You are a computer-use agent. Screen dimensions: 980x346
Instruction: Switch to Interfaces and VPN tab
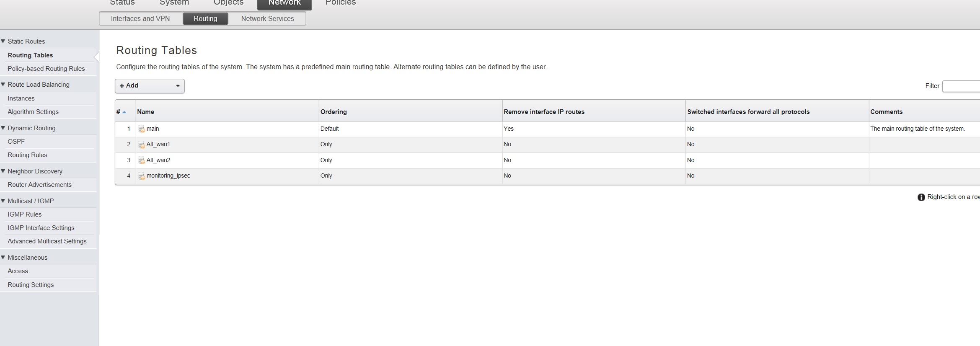coord(140,19)
